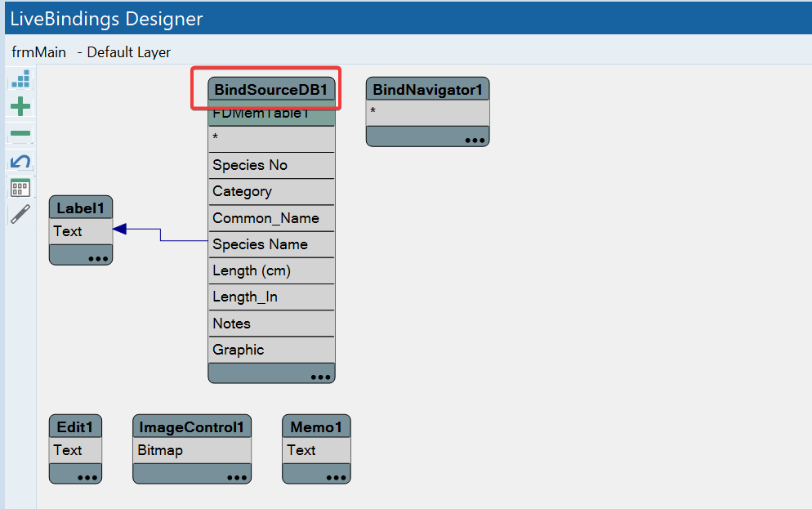Image resolution: width=812 pixels, height=509 pixels.
Task: Click the ellipsis on Memo1 node
Action: (x=336, y=477)
